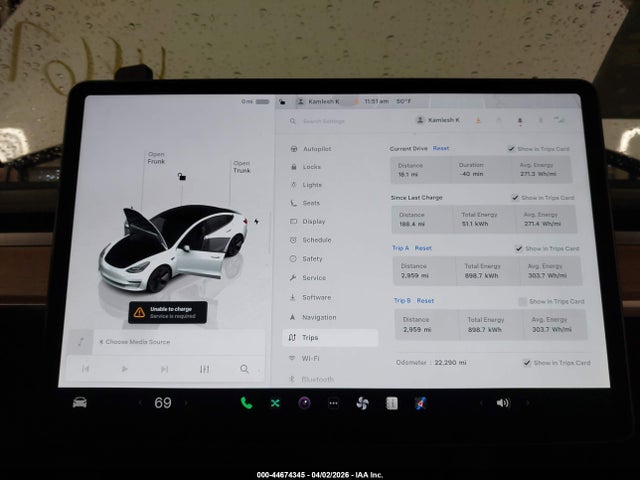Decrease cabin temperature below 69
The image size is (640, 480).
click(140, 403)
